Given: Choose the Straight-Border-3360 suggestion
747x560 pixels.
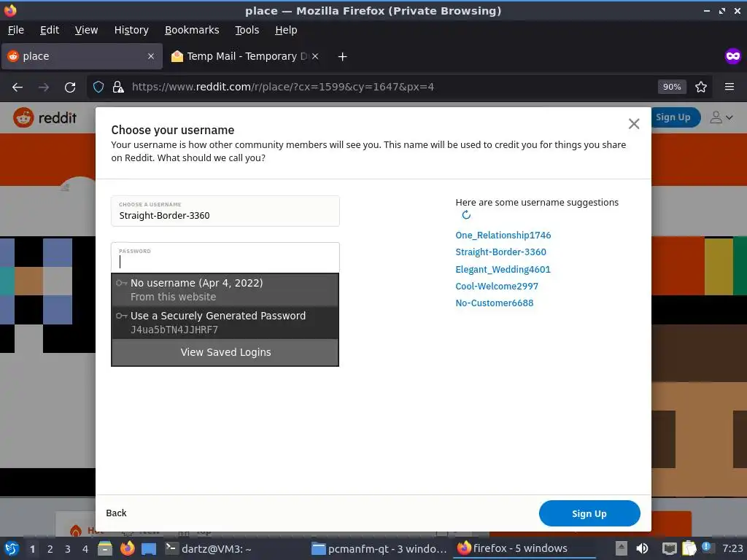Looking at the screenshot, I should [x=500, y=252].
